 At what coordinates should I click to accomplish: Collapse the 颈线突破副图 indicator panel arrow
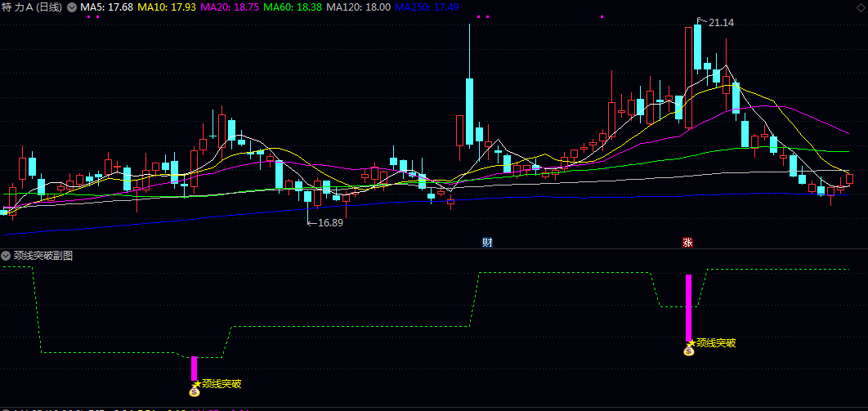coord(6,256)
